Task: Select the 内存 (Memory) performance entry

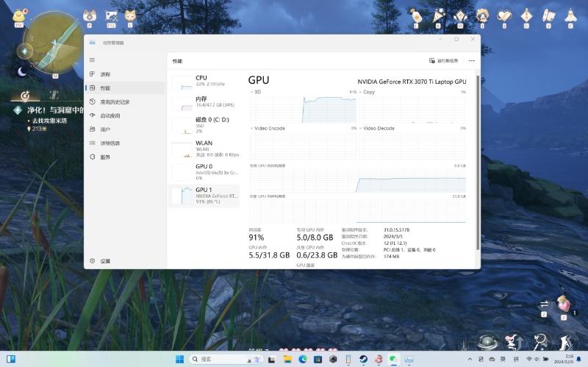Action: pyautogui.click(x=204, y=102)
